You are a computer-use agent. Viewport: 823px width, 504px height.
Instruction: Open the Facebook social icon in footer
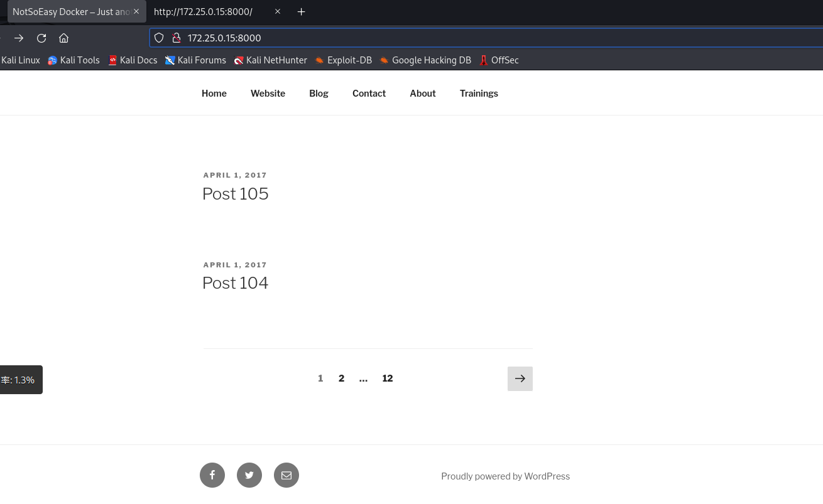pos(212,475)
